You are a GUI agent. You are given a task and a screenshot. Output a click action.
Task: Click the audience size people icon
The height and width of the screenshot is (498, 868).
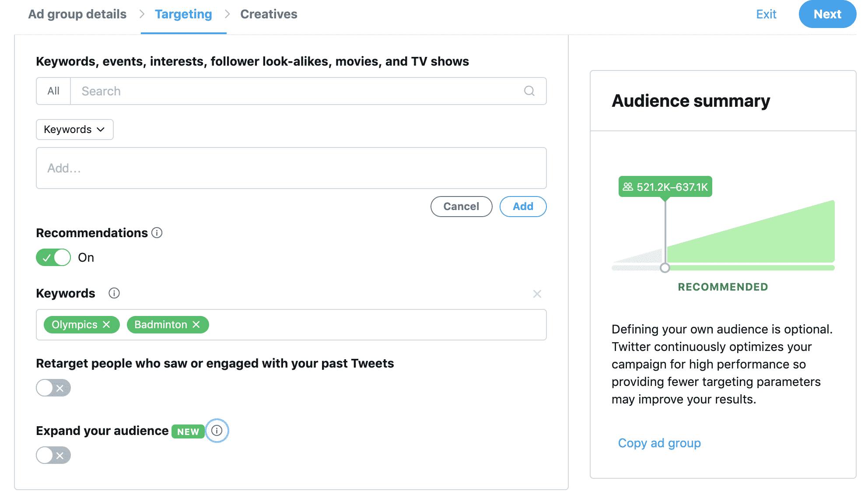pos(627,187)
